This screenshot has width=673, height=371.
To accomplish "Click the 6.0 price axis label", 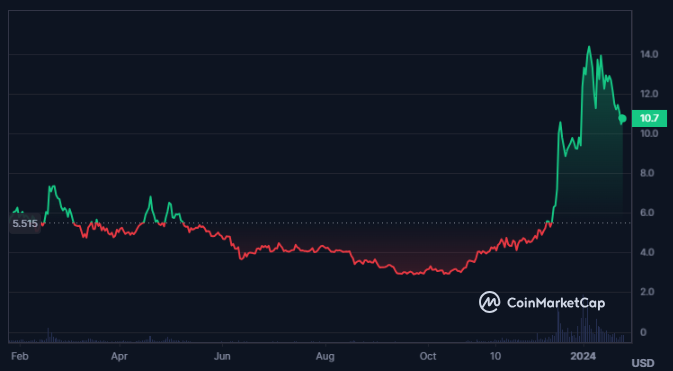I will coord(648,213).
